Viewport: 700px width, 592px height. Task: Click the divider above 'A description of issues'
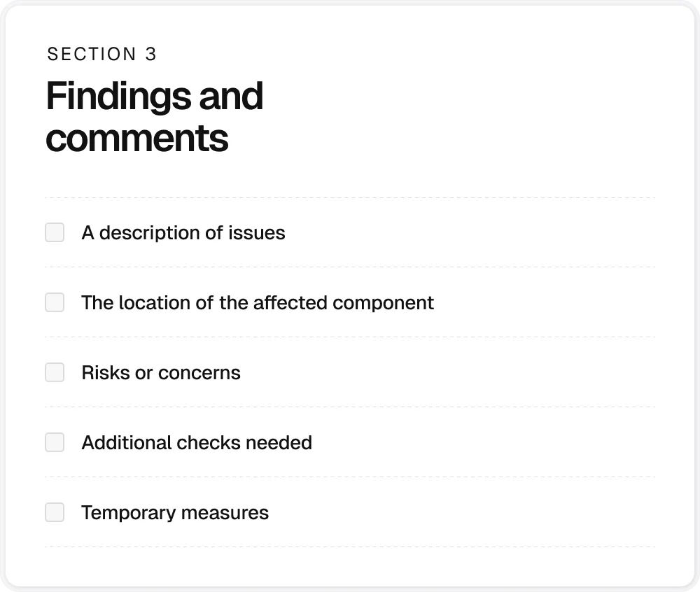(350, 197)
